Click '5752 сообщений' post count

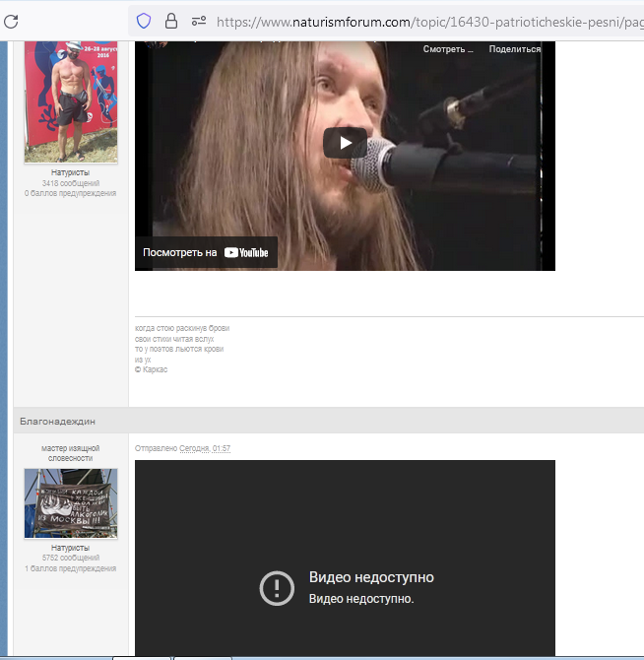(71, 559)
